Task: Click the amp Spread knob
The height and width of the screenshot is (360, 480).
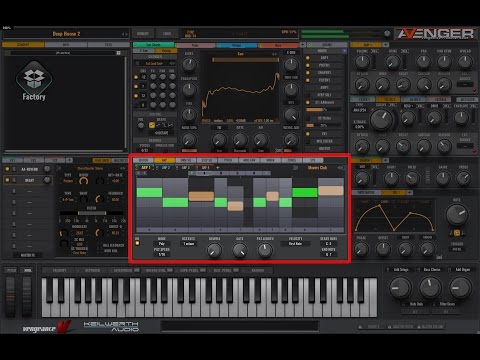Action: click(x=465, y=61)
